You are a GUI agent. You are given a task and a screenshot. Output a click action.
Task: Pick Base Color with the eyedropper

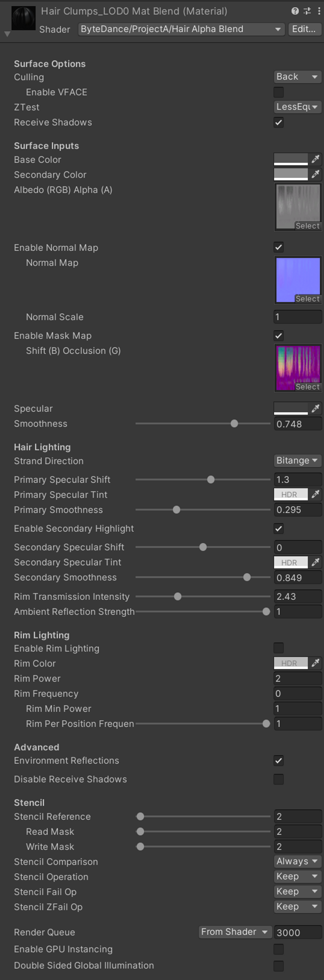pos(315,159)
